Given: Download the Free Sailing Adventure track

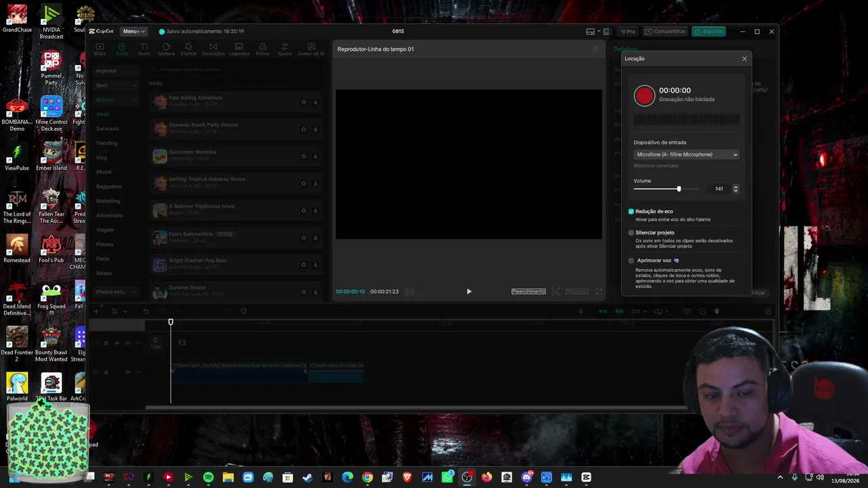Looking at the screenshot, I should pyautogui.click(x=315, y=102).
